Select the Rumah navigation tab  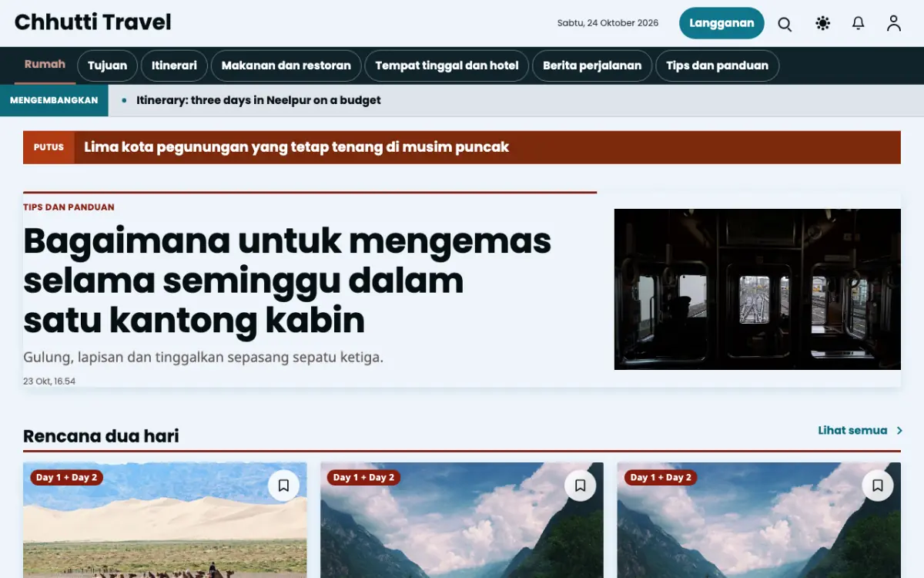click(x=45, y=65)
